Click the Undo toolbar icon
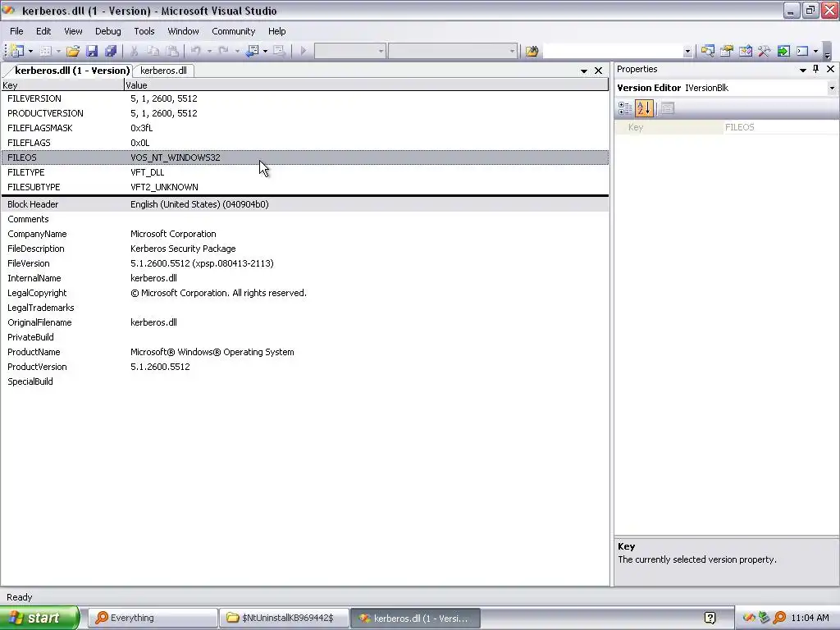The width and height of the screenshot is (840, 630). (x=195, y=51)
